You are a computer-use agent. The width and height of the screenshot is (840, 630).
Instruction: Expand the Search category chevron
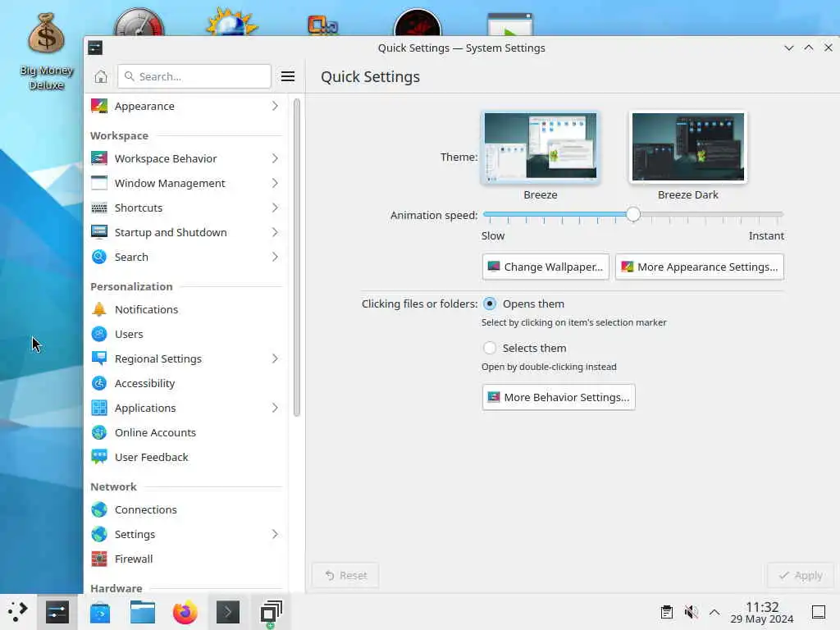coord(275,257)
